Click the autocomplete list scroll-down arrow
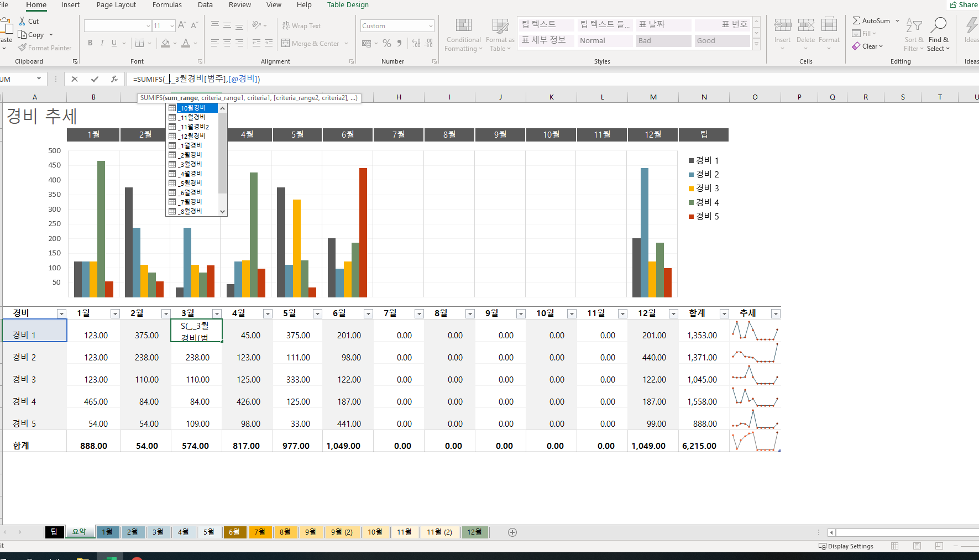This screenshot has width=979, height=560. (x=223, y=211)
